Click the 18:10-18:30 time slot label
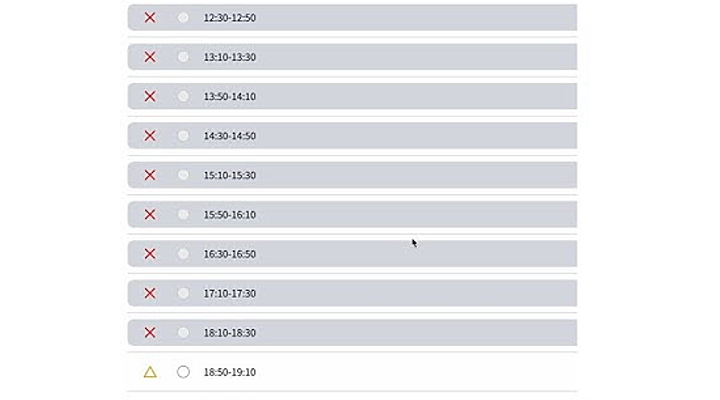 pyautogui.click(x=230, y=333)
